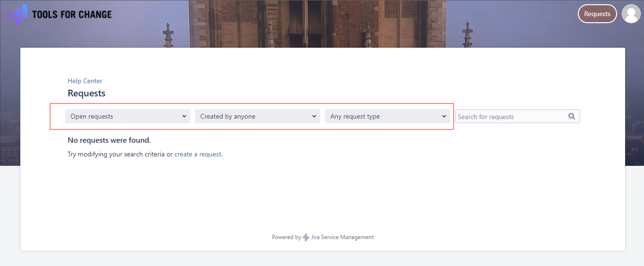Click the Requests page heading
This screenshot has width=644, height=266.
click(86, 93)
